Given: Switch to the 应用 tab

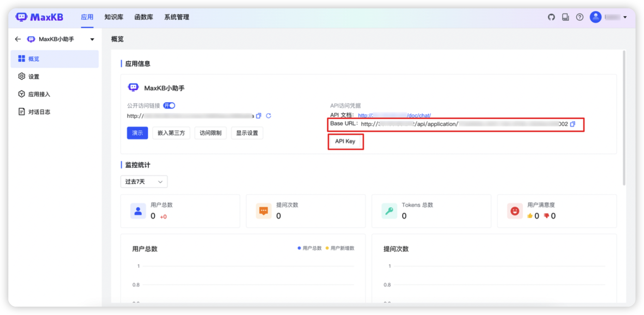Looking at the screenshot, I should click(87, 17).
